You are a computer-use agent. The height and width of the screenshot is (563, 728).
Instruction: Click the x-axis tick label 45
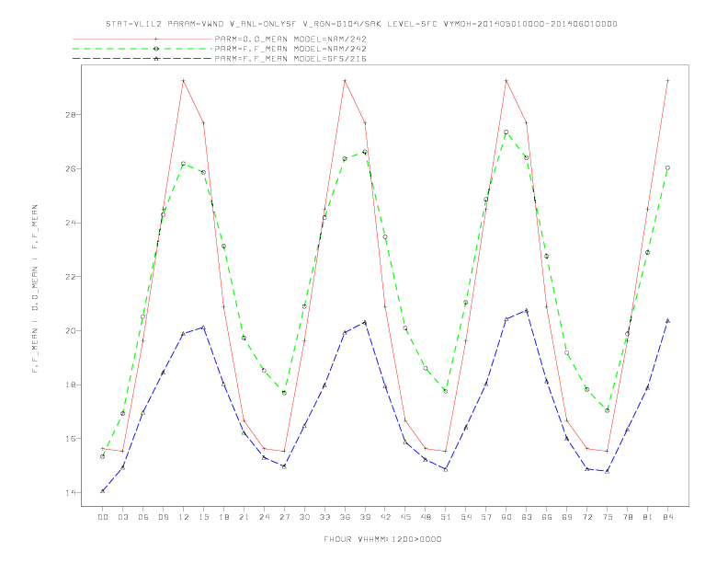tap(405, 517)
